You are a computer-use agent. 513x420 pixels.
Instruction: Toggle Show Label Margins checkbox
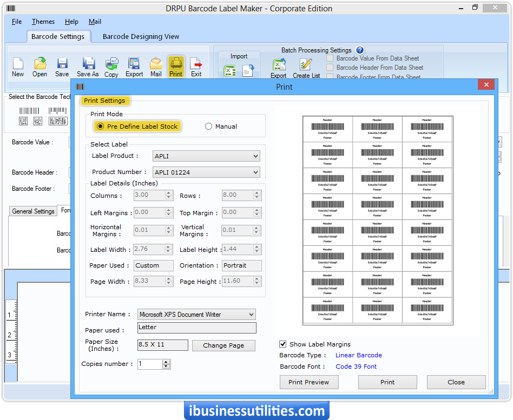tap(283, 344)
